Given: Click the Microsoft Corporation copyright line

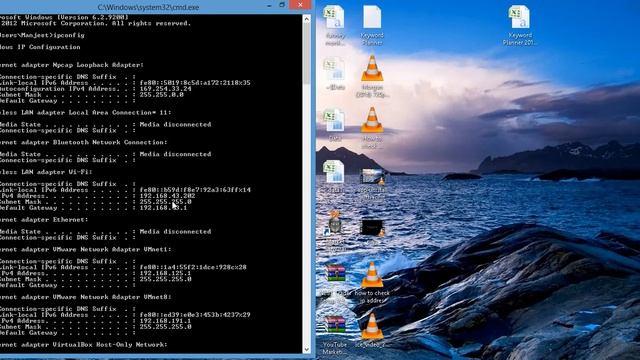Looking at the screenshot, I should point(96,23).
